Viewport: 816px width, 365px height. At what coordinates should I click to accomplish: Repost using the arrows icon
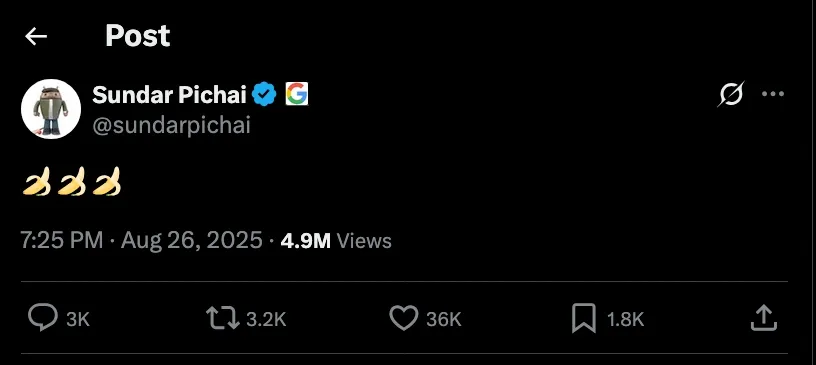click(x=223, y=318)
